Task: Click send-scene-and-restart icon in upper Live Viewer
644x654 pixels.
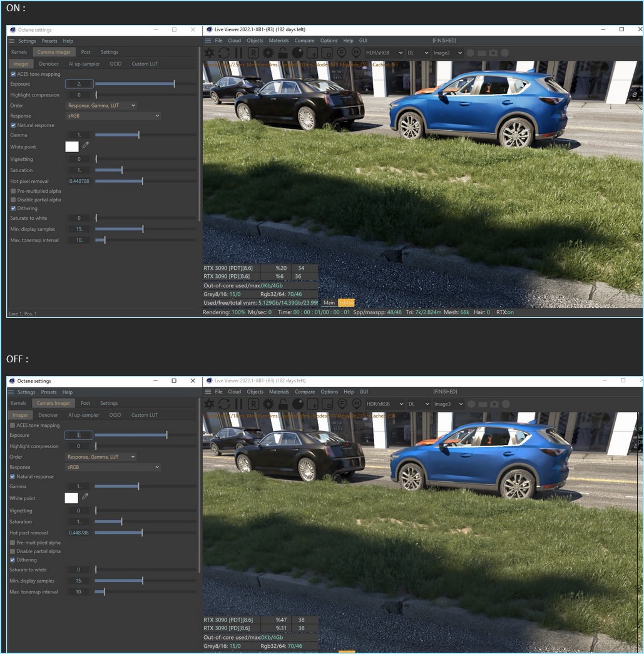Action: [x=209, y=53]
